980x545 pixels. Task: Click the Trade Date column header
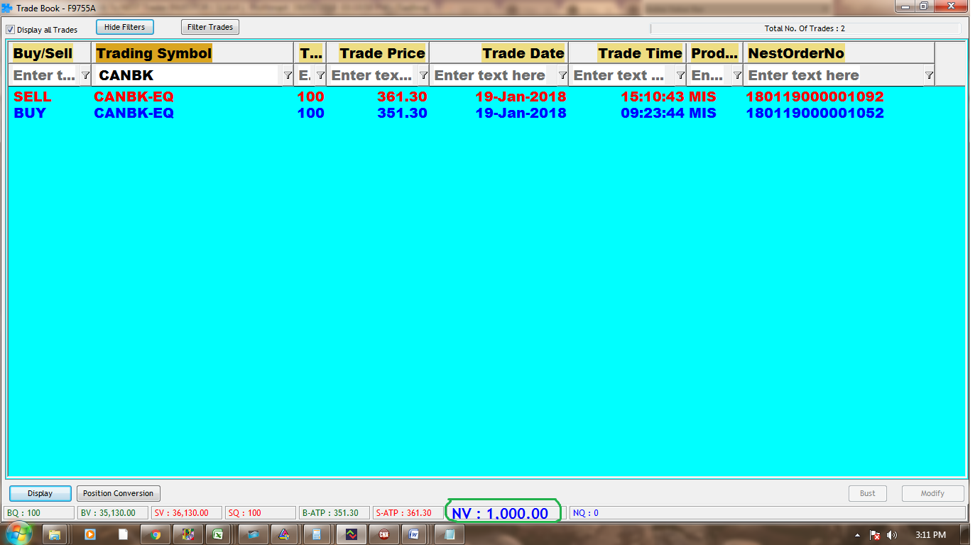[x=523, y=53]
